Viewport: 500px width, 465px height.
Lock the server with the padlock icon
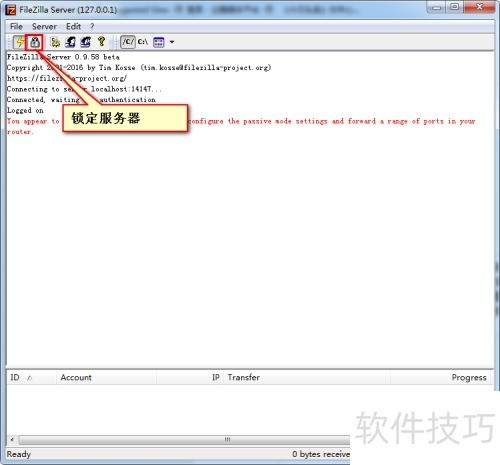[35, 42]
